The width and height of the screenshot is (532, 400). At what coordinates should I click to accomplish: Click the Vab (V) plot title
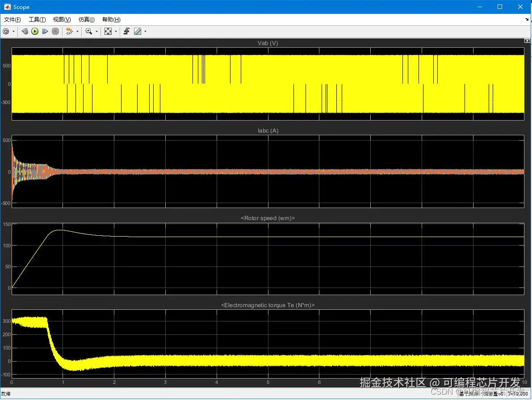tap(268, 43)
